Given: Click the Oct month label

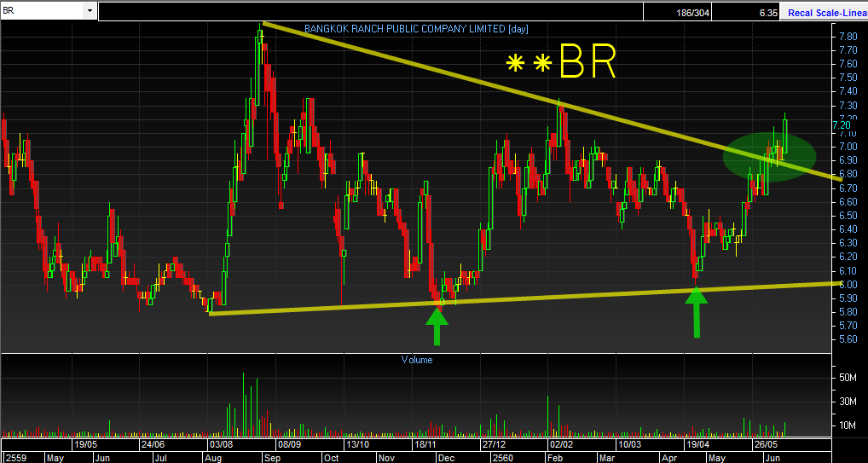Looking at the screenshot, I should tap(331, 458).
